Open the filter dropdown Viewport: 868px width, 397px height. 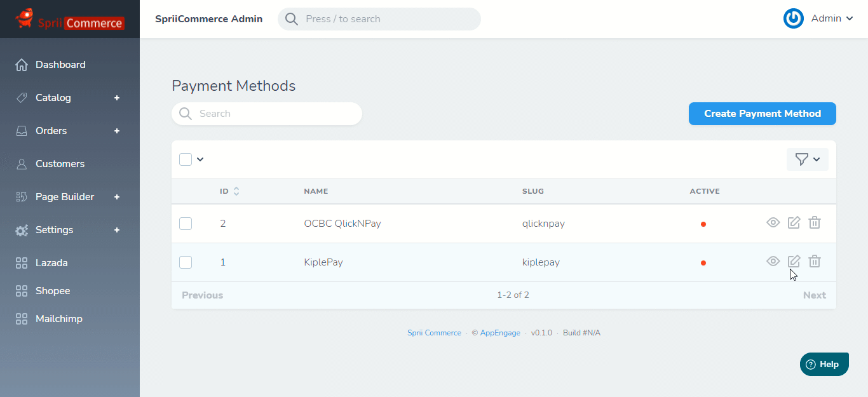tap(808, 159)
